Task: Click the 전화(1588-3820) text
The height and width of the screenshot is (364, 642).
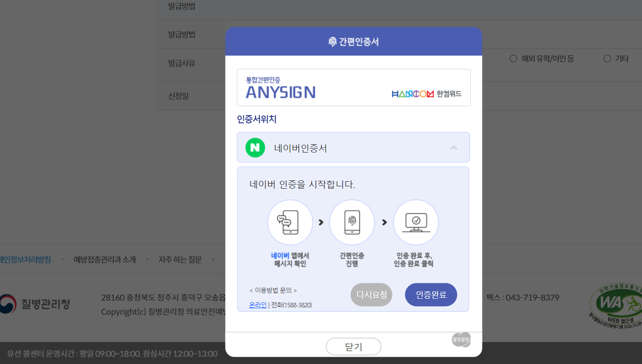Action: [x=292, y=305]
